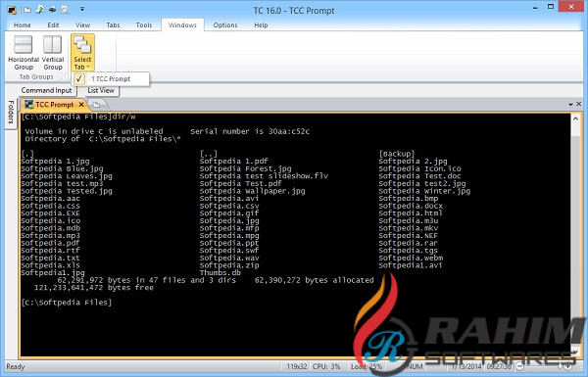Screen dimensions: 588x377
Task: Open the Home ribbon tab
Action: [23, 25]
